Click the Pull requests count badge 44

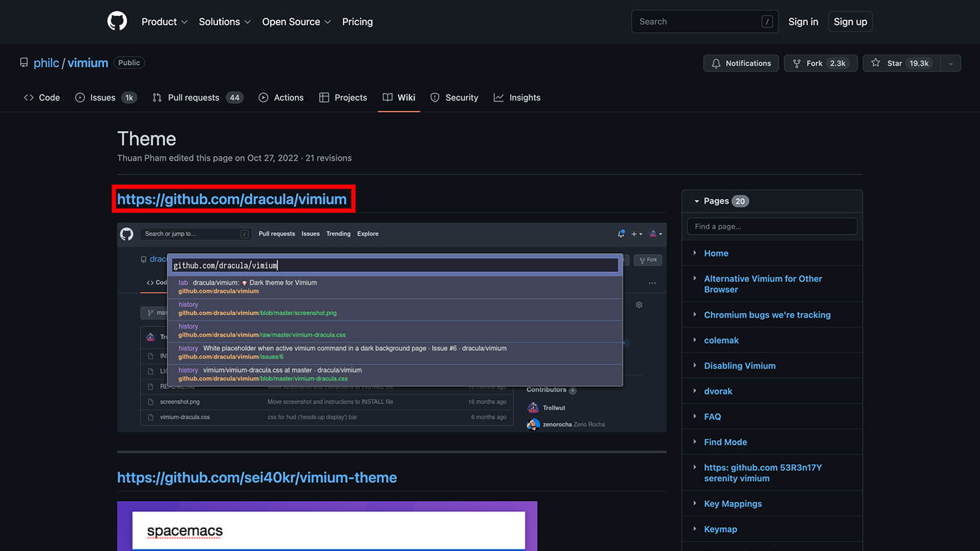(x=235, y=97)
